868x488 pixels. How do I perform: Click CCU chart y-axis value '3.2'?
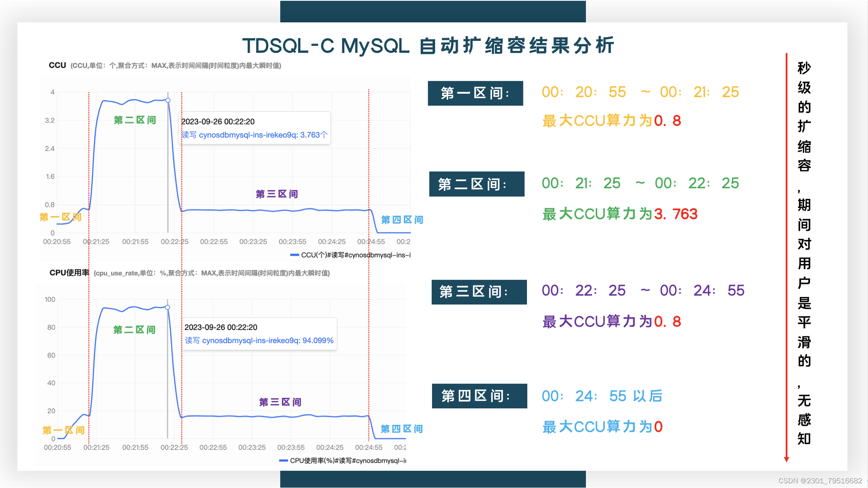coord(50,120)
